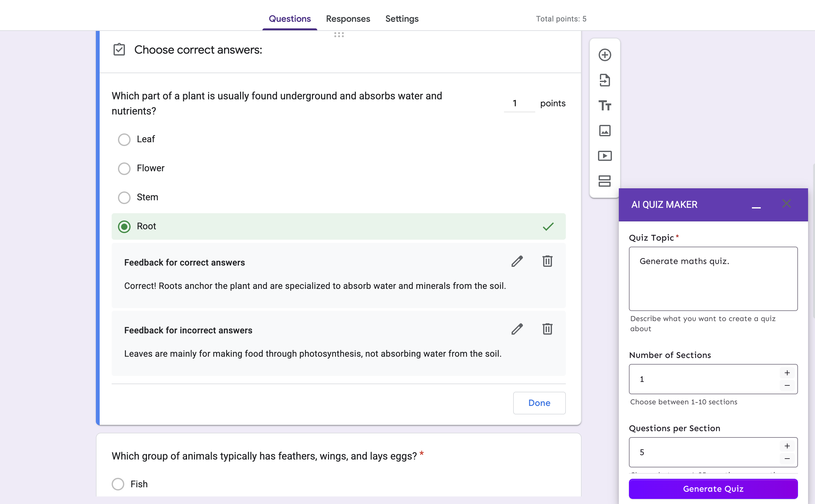Decrease Questions per Section with minus
815x504 pixels.
coord(787,459)
